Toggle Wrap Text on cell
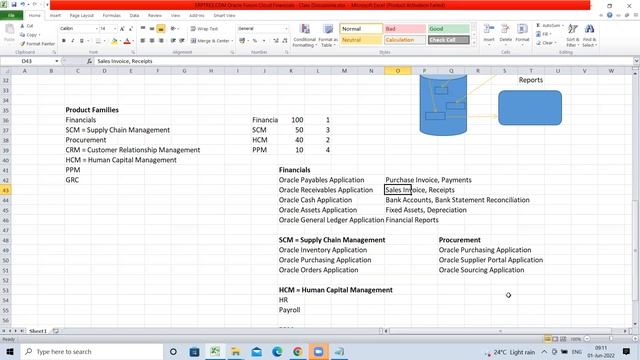640x360 pixels. 204,29
